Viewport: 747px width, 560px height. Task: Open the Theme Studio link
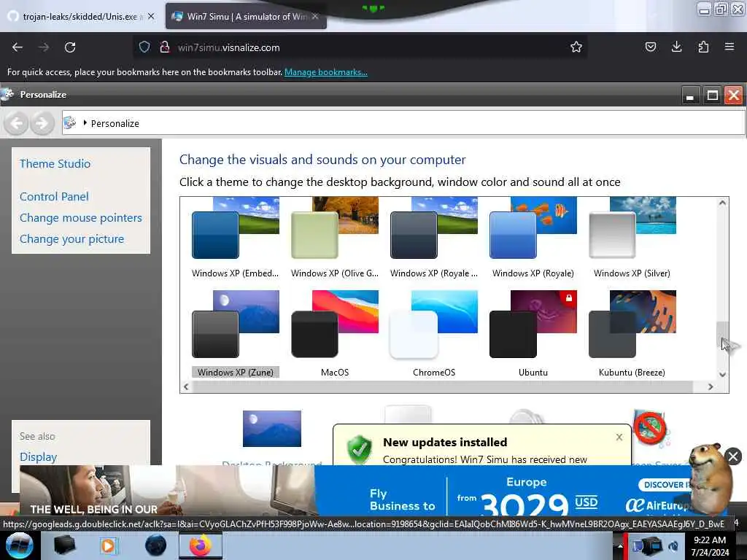(x=55, y=164)
